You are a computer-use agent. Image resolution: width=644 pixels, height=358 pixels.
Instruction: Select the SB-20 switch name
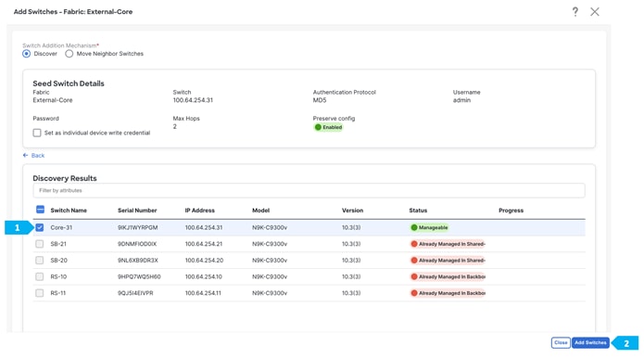tap(58, 261)
